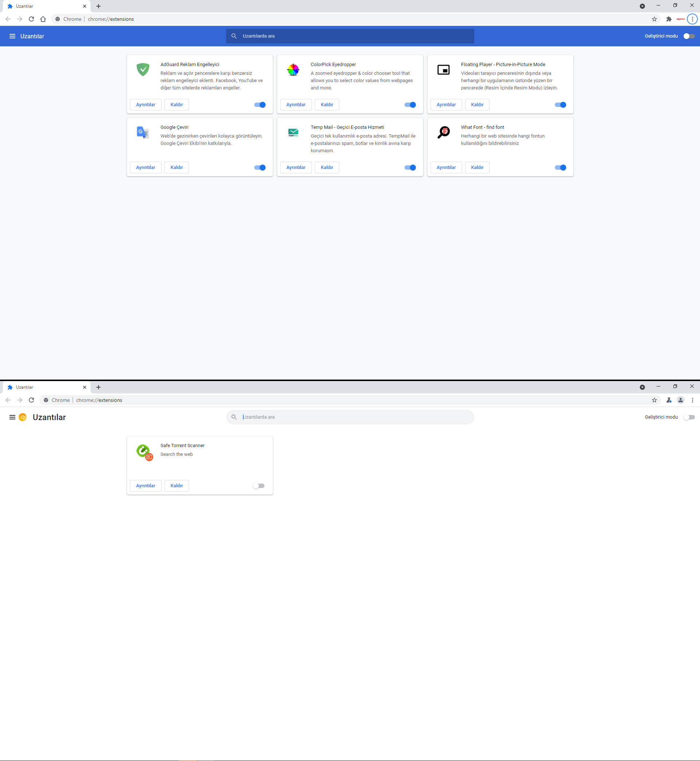Reload the page in the top window
The width and height of the screenshot is (700, 761).
coord(31,19)
